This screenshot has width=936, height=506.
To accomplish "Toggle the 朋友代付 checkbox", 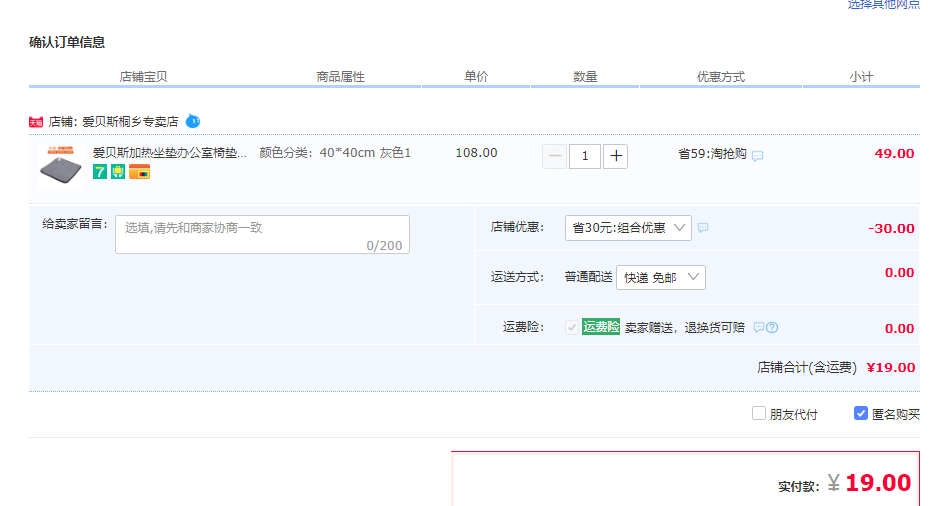I will point(759,413).
